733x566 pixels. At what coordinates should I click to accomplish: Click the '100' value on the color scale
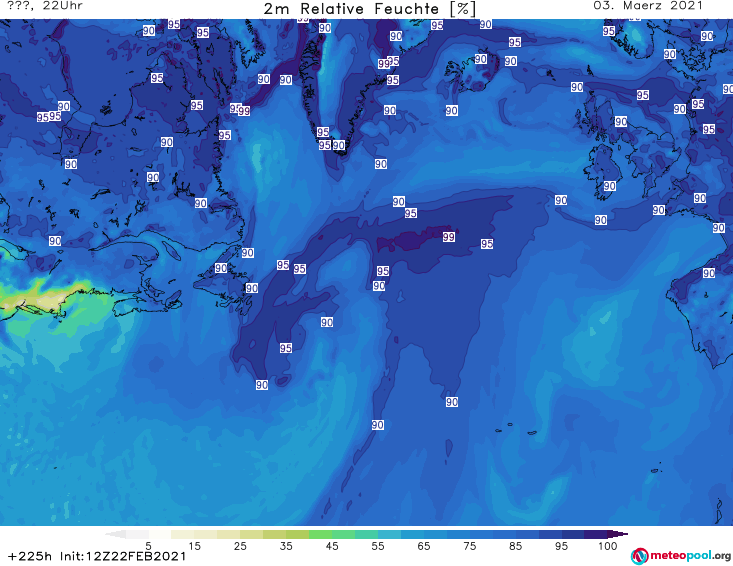coord(608,546)
